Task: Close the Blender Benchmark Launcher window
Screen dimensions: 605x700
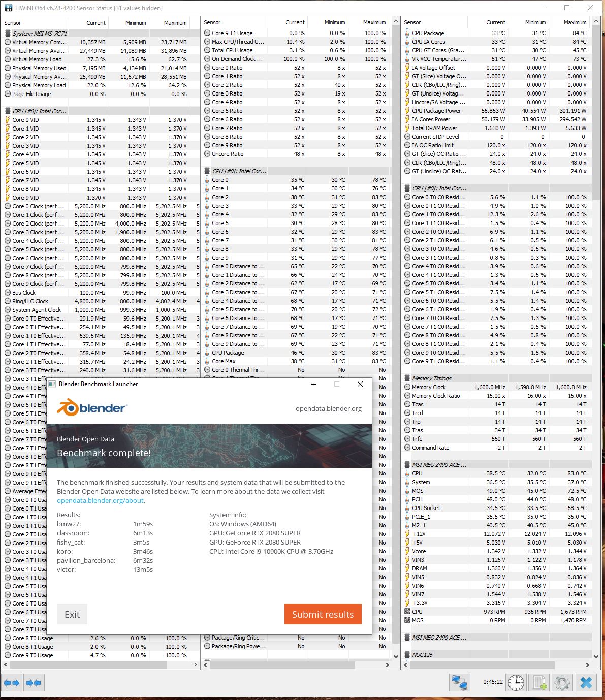Action: 360,384
